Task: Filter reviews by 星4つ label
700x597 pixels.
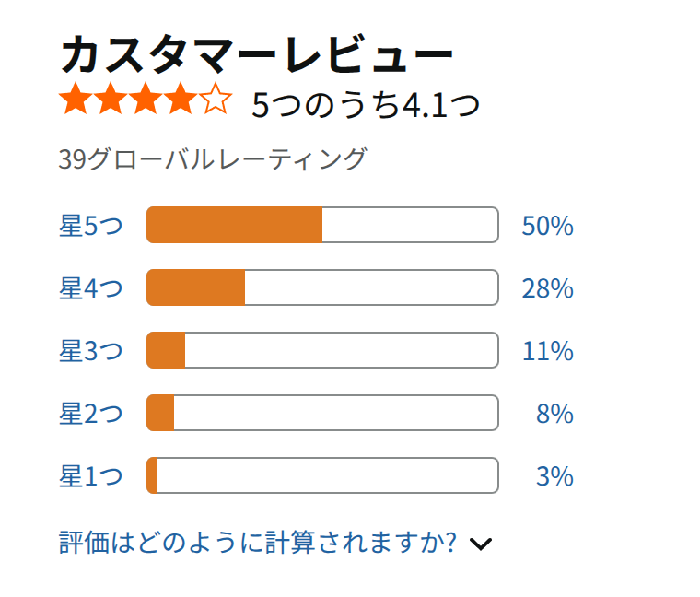Action: [x=91, y=288]
